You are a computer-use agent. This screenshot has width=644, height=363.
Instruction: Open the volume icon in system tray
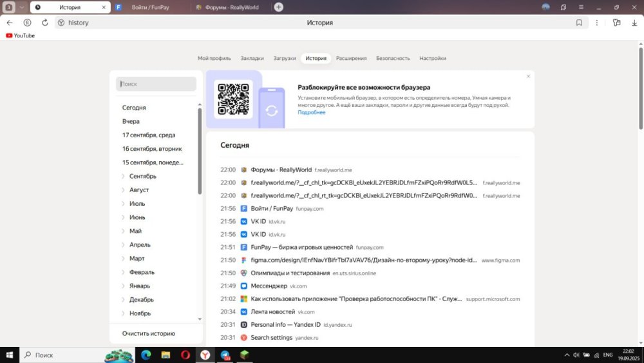(x=576, y=355)
